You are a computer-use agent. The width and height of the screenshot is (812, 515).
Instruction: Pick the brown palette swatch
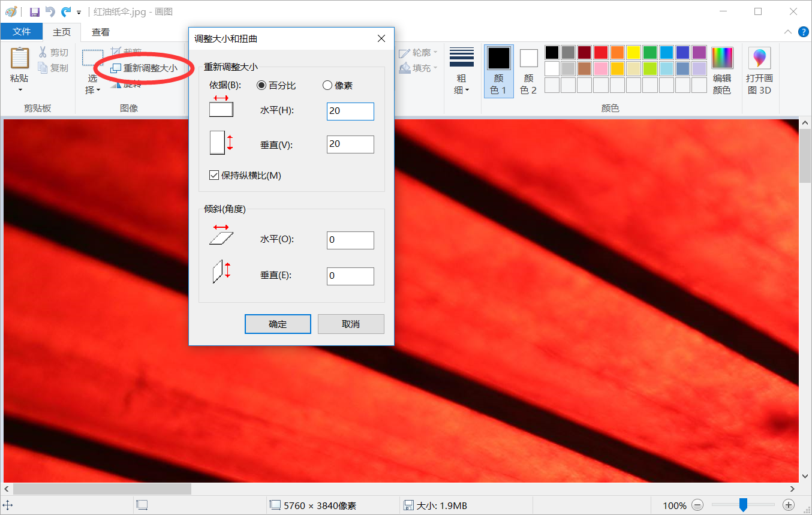click(x=585, y=69)
